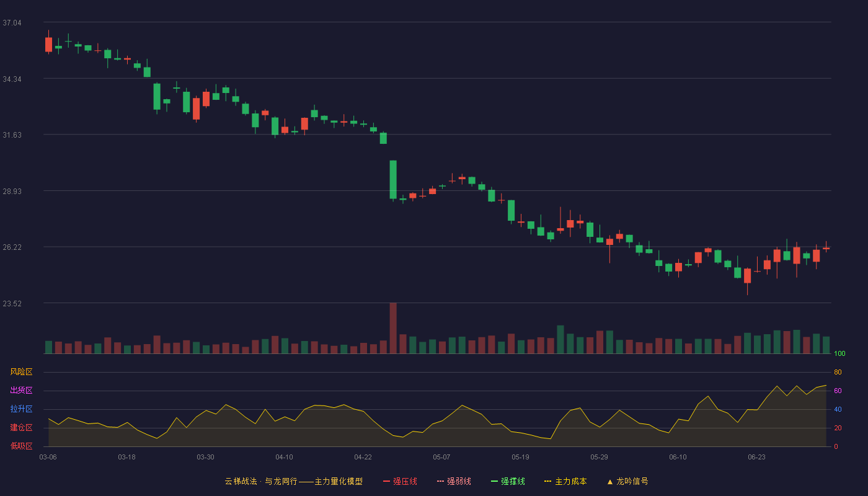
Task: Click the 低吸区 zone label
Action: tap(21, 446)
